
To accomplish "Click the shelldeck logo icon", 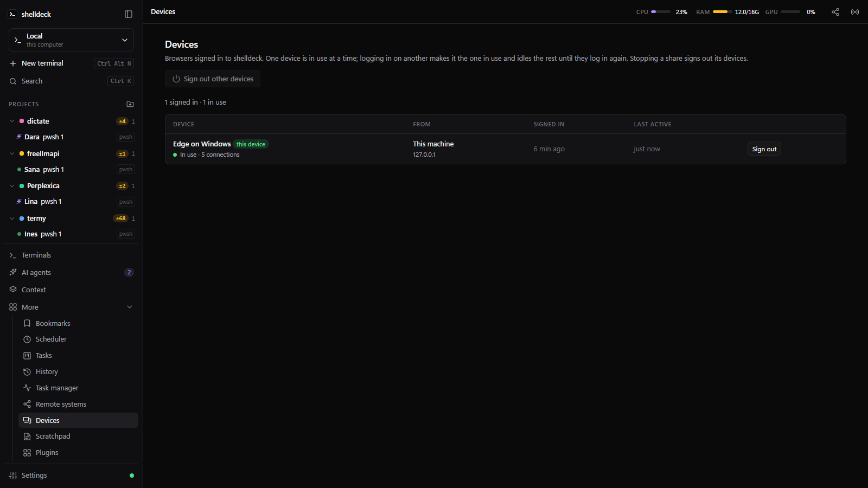I will pos(12,14).
